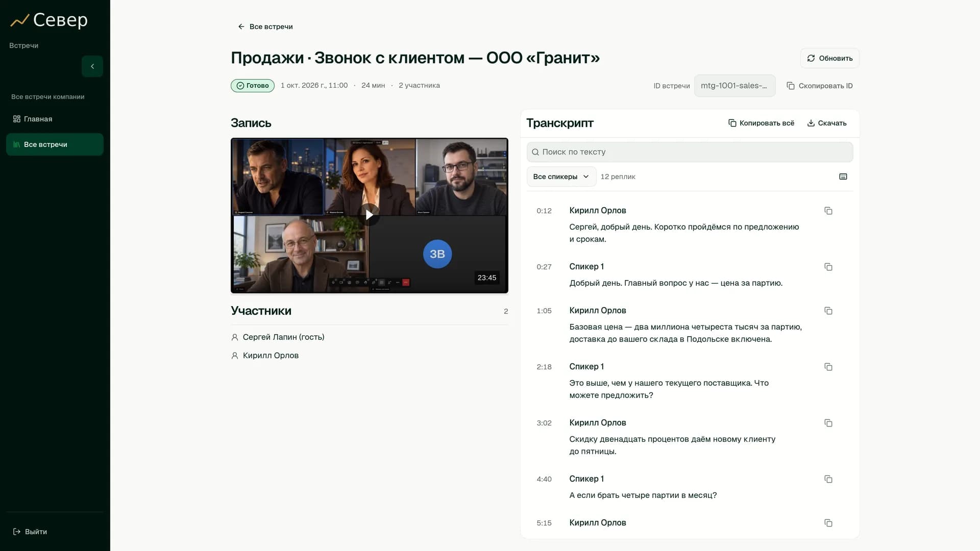
Task: Download the transcript with Скачать
Action: 826,123
